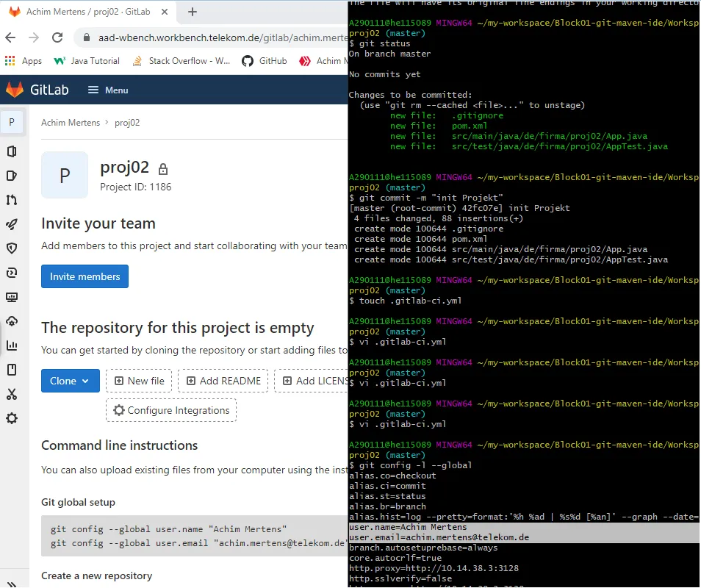This screenshot has height=588, width=701.
Task: Click the Add LICENSE button
Action: pos(312,381)
